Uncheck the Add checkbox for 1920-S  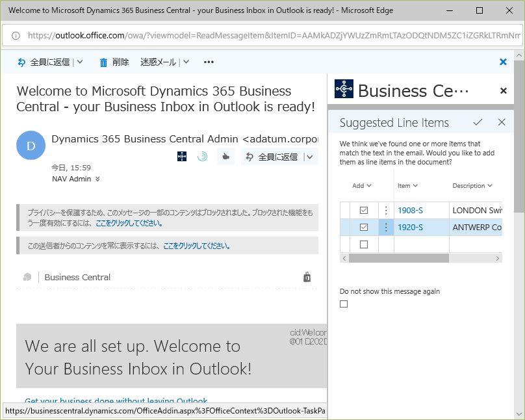tap(364, 228)
